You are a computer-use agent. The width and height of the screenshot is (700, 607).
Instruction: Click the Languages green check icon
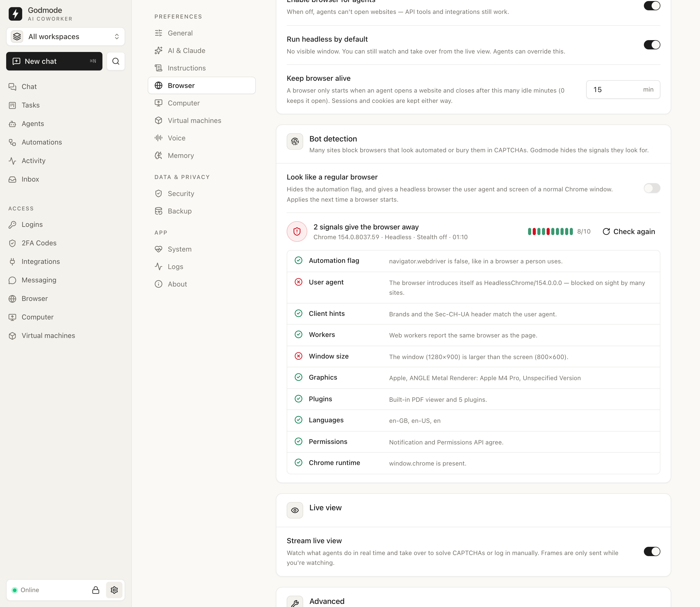pos(298,420)
